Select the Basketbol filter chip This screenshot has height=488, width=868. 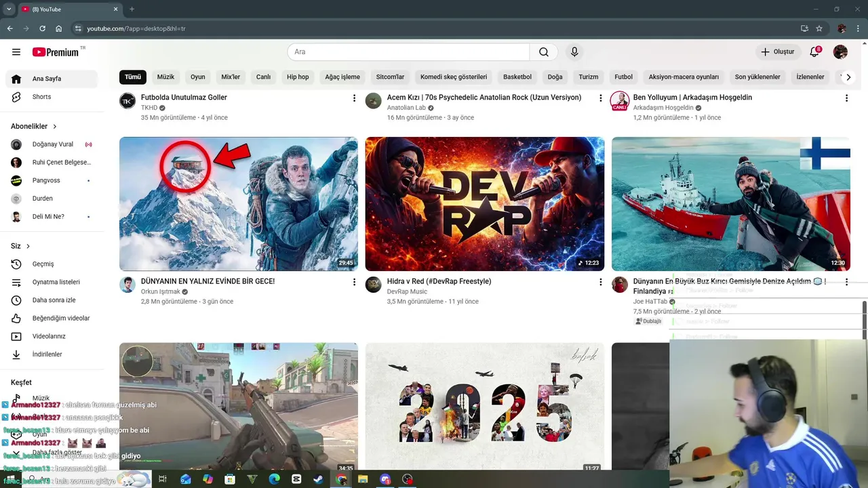517,77
